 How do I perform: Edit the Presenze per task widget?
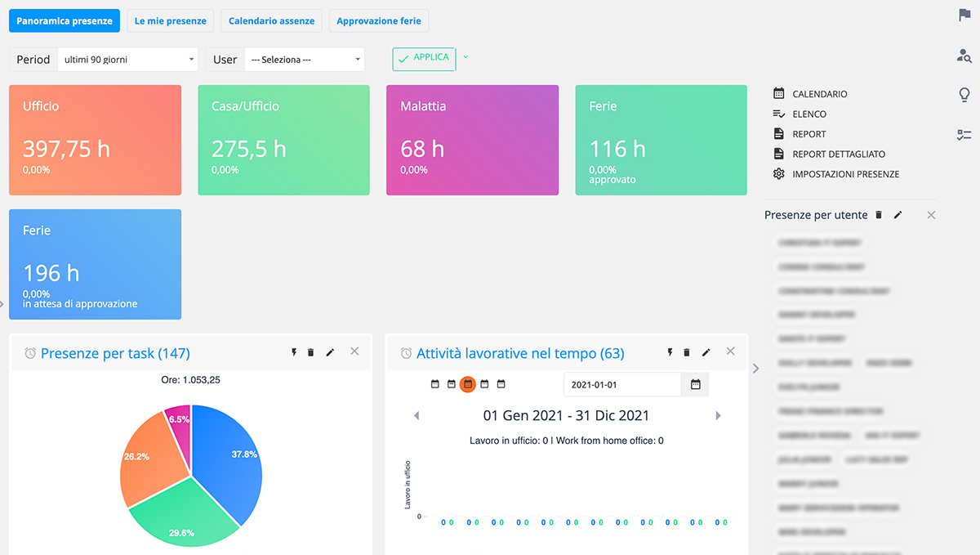pyautogui.click(x=330, y=352)
